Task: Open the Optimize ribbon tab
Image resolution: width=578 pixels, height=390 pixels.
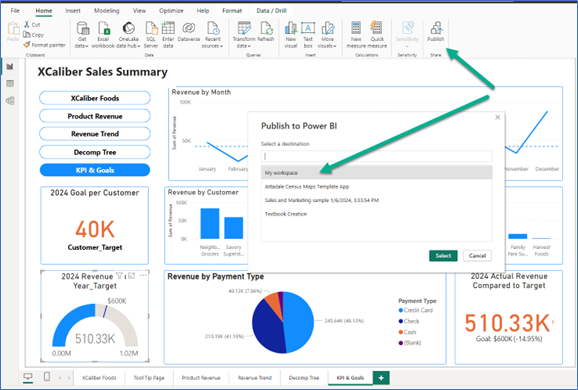Action: tap(171, 11)
